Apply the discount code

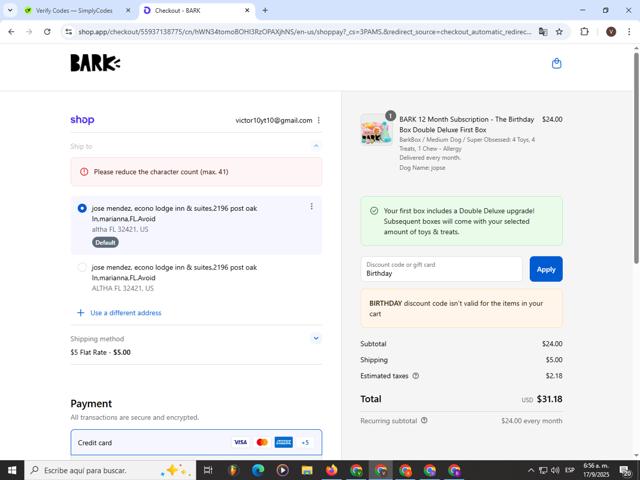[546, 269]
